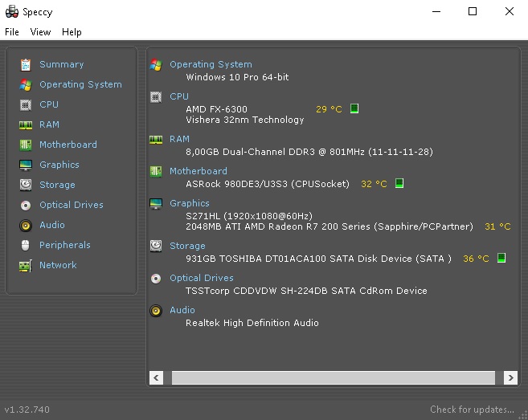The height and width of the screenshot is (420, 528).
Task: Click the Network card icon in sidebar
Action: [x=26, y=266]
